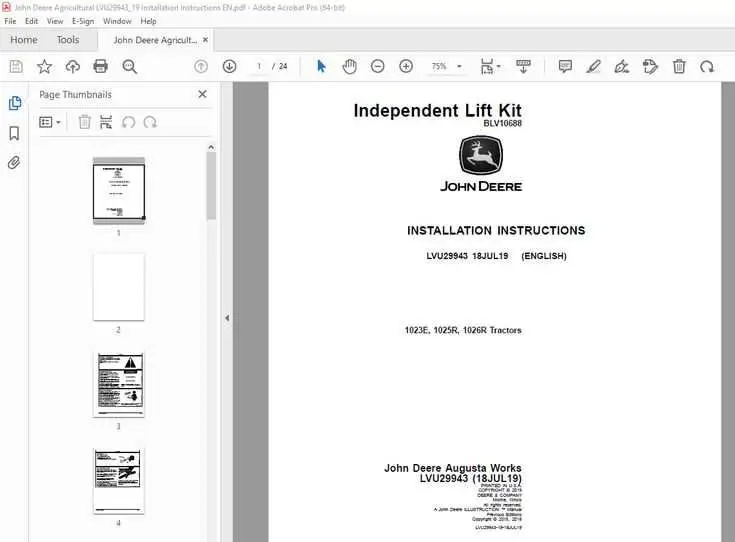Open the Window menu

point(117,21)
